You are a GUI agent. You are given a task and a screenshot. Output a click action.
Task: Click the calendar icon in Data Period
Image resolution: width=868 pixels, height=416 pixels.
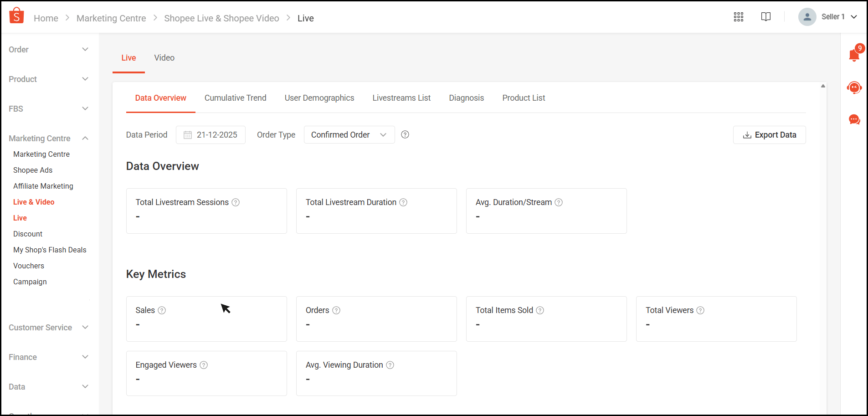click(x=187, y=135)
